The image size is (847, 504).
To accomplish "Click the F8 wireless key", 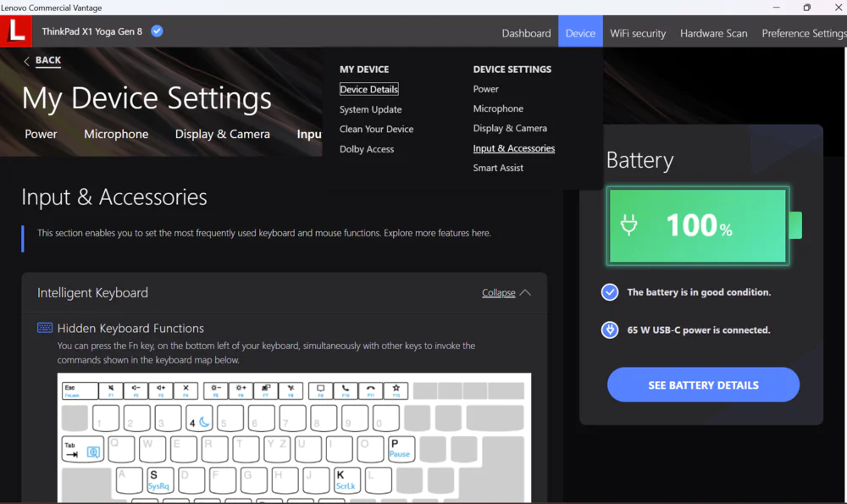I will pyautogui.click(x=291, y=390).
